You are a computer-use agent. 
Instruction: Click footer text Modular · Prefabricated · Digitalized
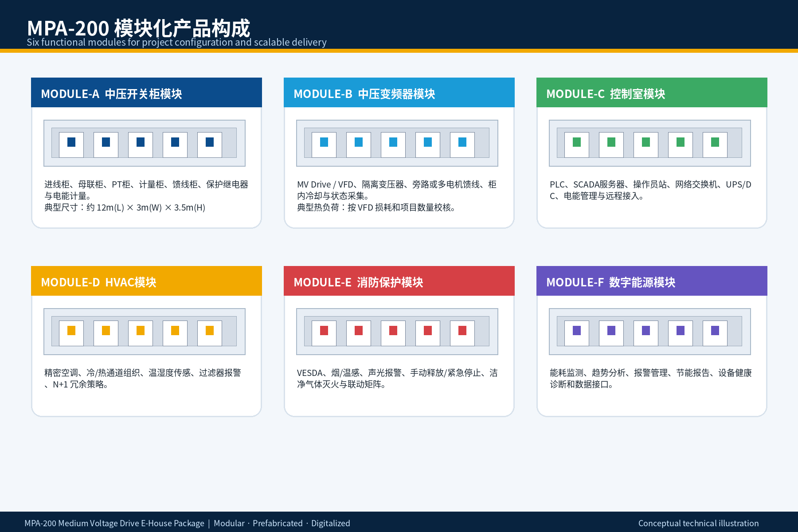point(282,523)
